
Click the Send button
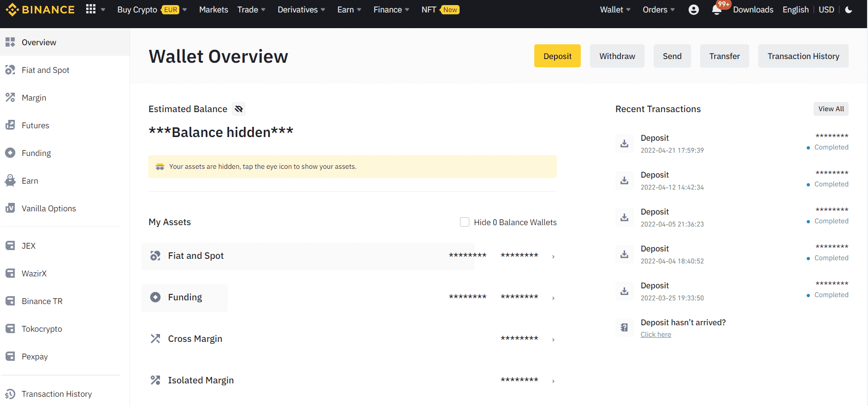(672, 56)
